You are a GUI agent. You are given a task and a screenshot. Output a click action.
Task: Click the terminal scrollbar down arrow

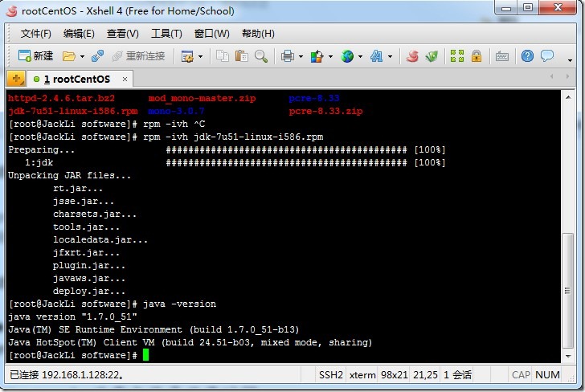568,356
